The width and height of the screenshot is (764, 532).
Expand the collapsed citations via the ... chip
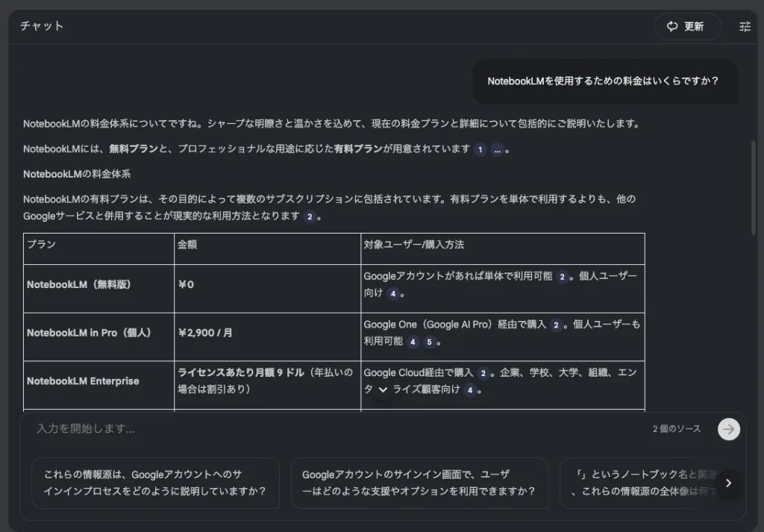point(498,150)
